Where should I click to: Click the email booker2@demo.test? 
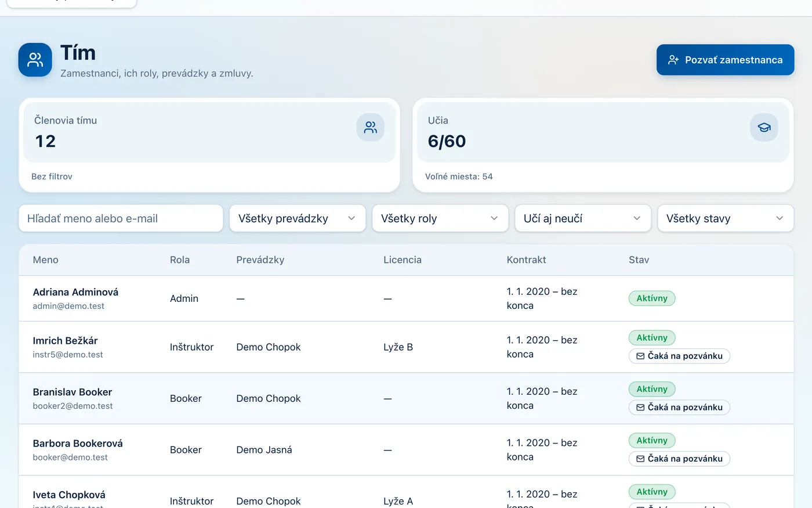point(72,406)
